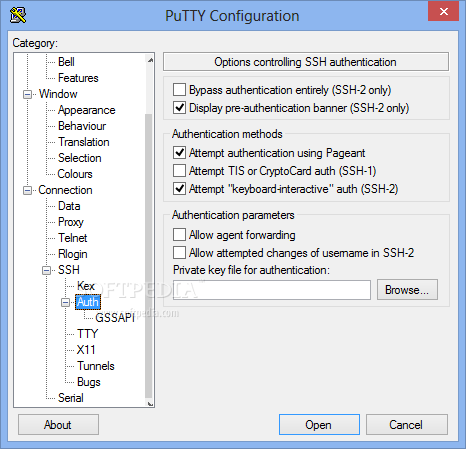Open Kex settings under SSH
The image size is (466, 449).
pos(86,286)
